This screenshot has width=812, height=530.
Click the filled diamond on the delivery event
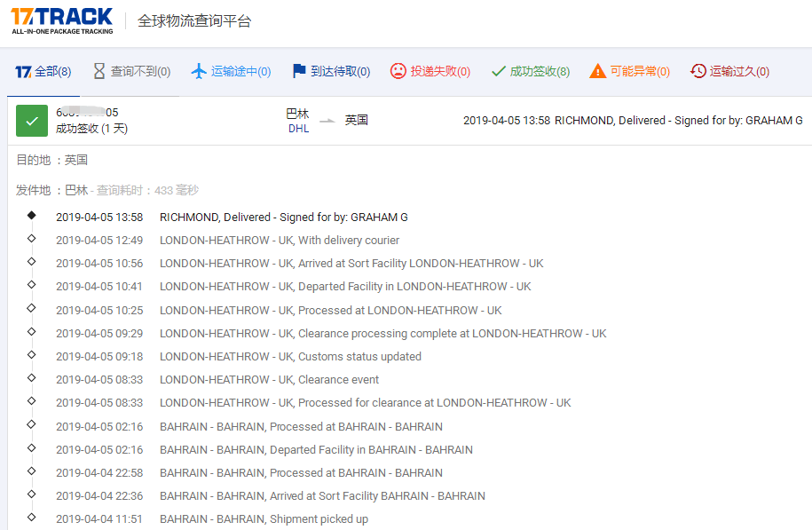pos(31,216)
